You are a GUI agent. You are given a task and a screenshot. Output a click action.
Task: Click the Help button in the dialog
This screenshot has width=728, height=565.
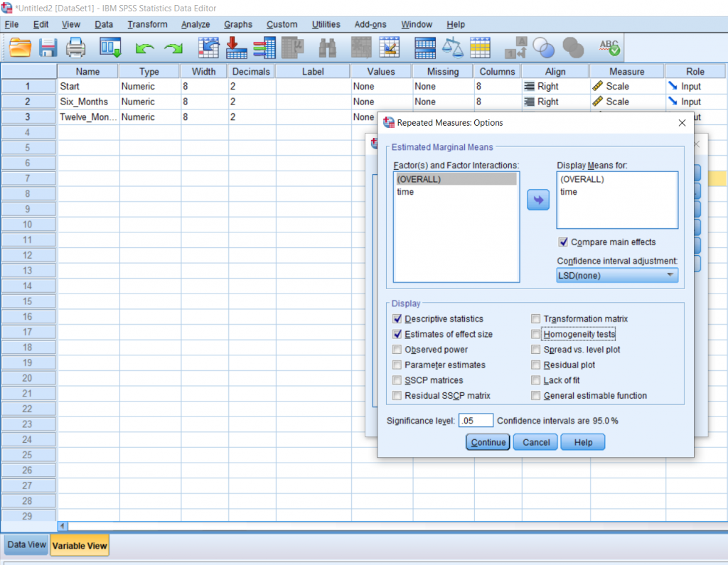(x=582, y=441)
